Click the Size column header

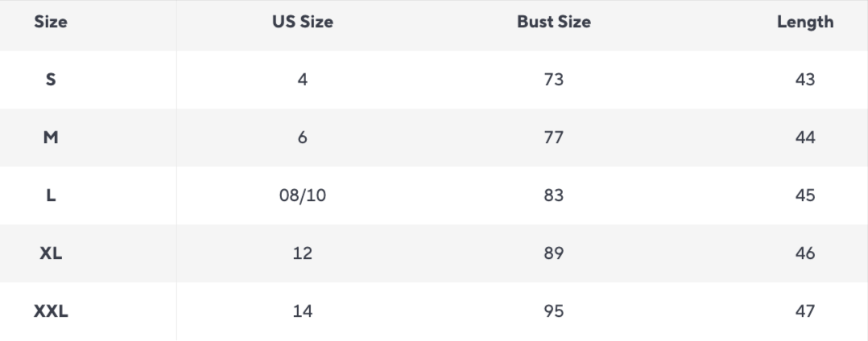pyautogui.click(x=50, y=23)
